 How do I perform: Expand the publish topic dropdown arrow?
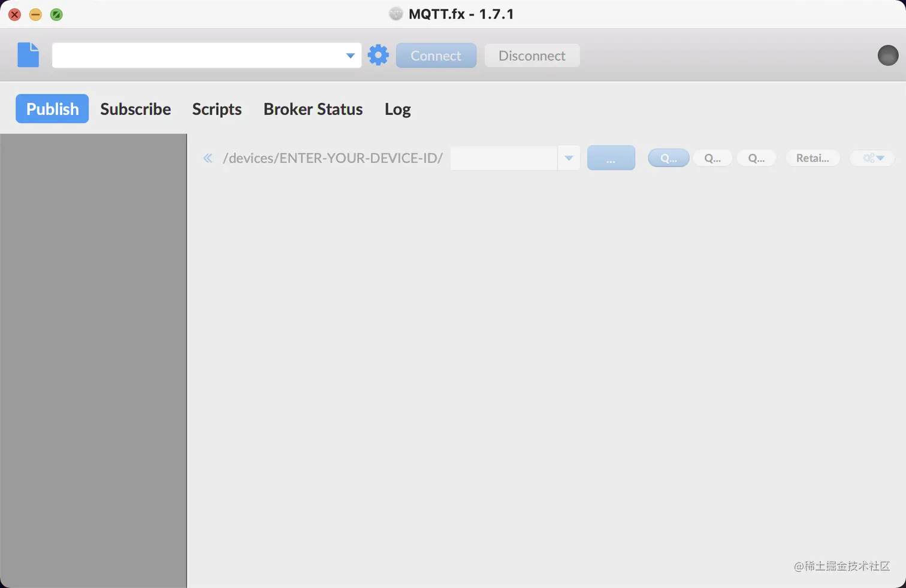coord(569,158)
